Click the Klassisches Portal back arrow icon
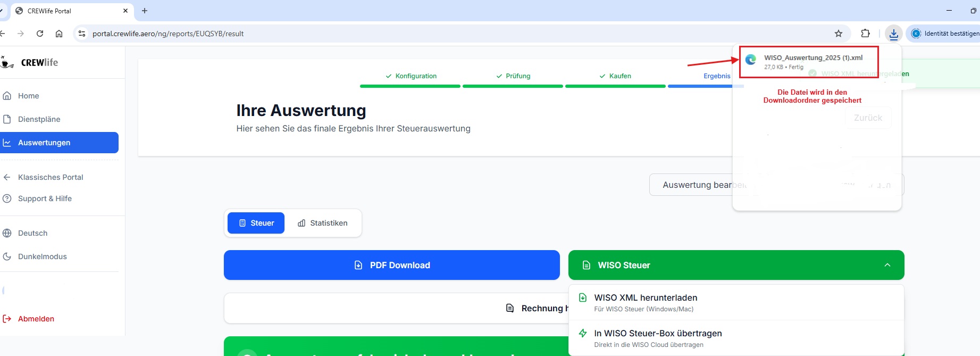980x356 pixels. [x=7, y=177]
